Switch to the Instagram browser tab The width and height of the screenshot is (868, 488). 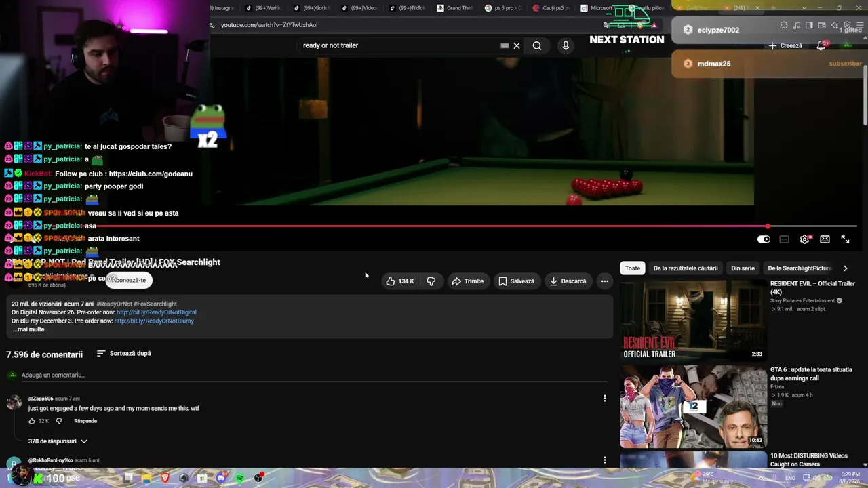[x=223, y=8]
